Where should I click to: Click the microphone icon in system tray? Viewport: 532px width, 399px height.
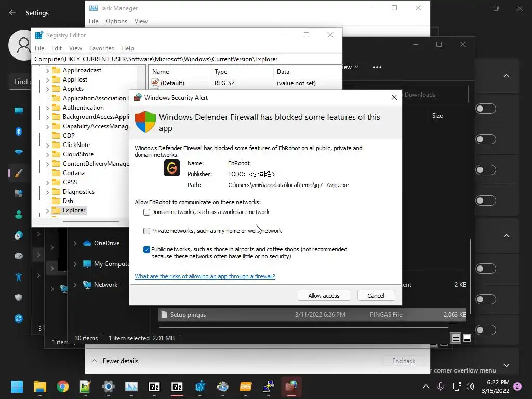tap(441, 387)
